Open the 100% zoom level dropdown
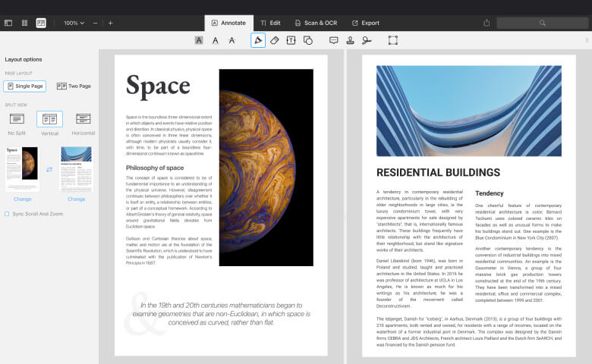Viewport: 592px width, 364px height. click(x=74, y=23)
